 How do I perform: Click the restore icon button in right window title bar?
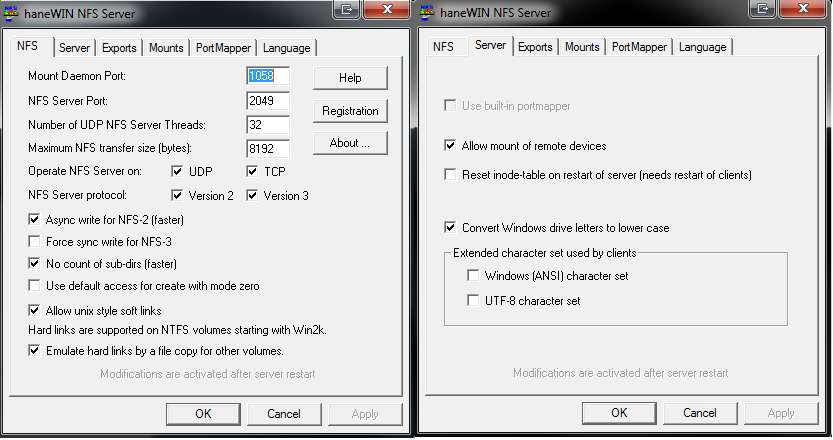tap(763, 8)
